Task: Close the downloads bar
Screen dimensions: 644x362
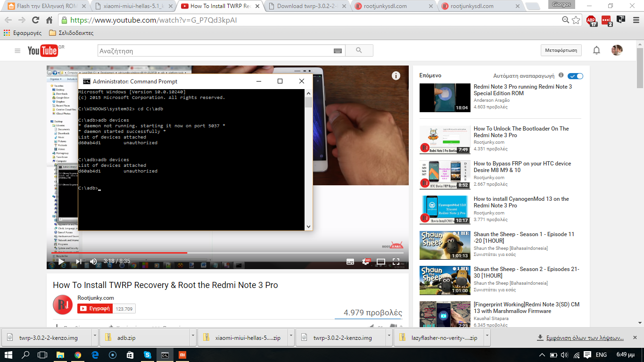Action: (x=635, y=337)
